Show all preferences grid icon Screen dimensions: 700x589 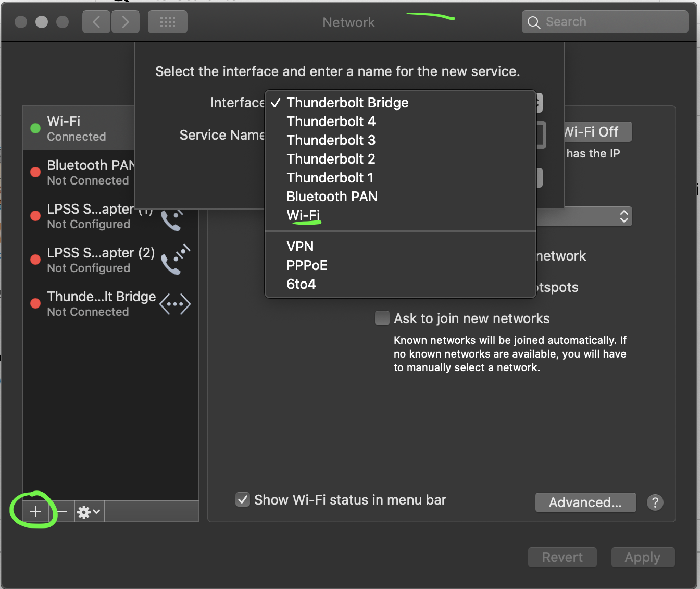pyautogui.click(x=168, y=22)
